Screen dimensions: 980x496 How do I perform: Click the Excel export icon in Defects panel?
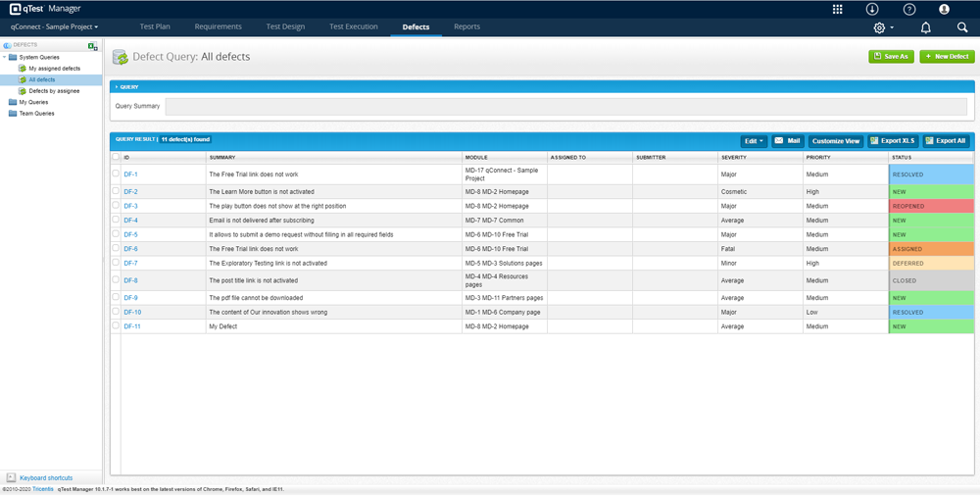pos(92,46)
